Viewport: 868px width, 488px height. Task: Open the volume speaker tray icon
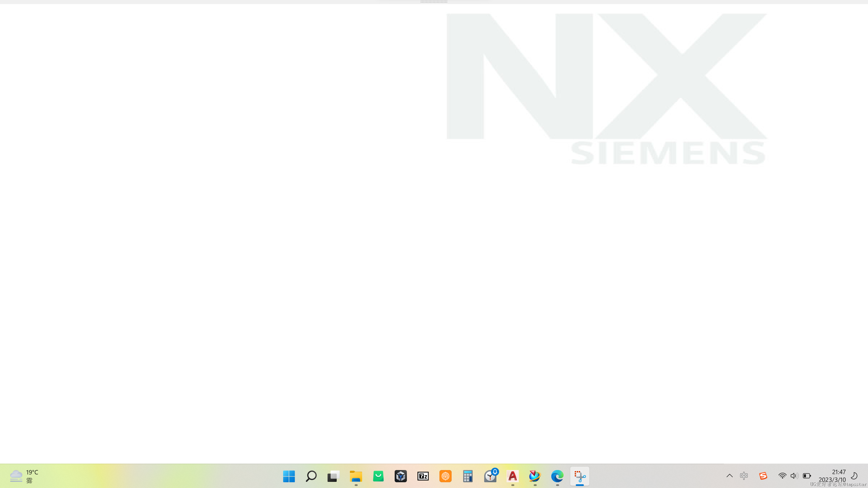pos(794,476)
